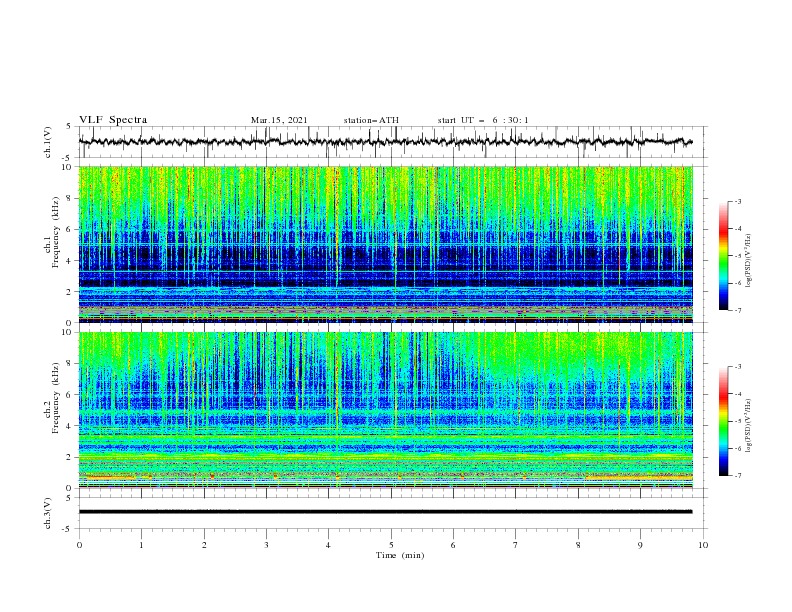Image resolution: width=792 pixels, height=612 pixels.
Task: Click the "-3" label on ch.2 colorbar
Action: (737, 367)
